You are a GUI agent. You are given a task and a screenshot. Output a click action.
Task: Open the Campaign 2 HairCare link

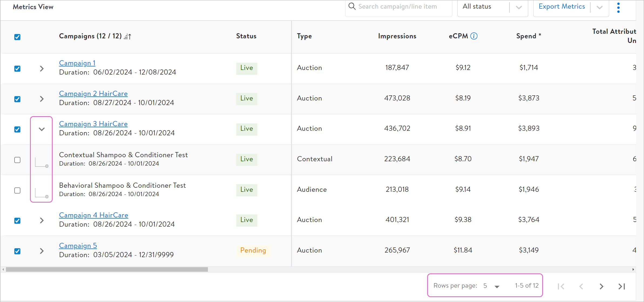tap(93, 93)
